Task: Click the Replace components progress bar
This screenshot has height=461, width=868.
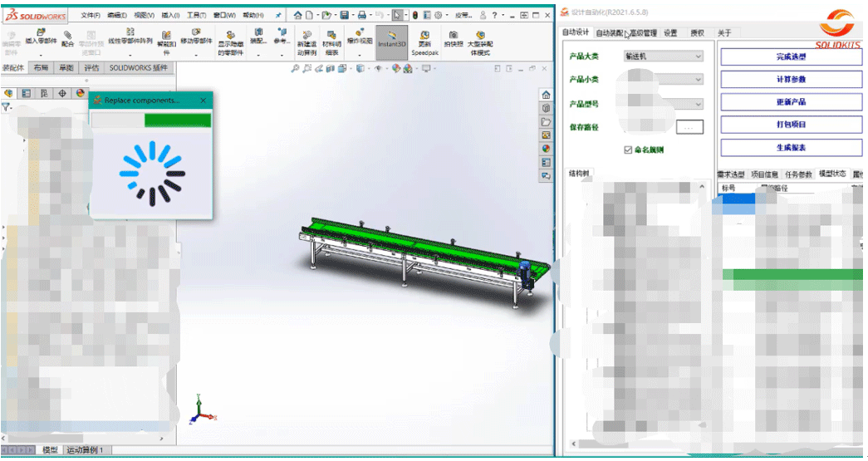Action: [151, 120]
